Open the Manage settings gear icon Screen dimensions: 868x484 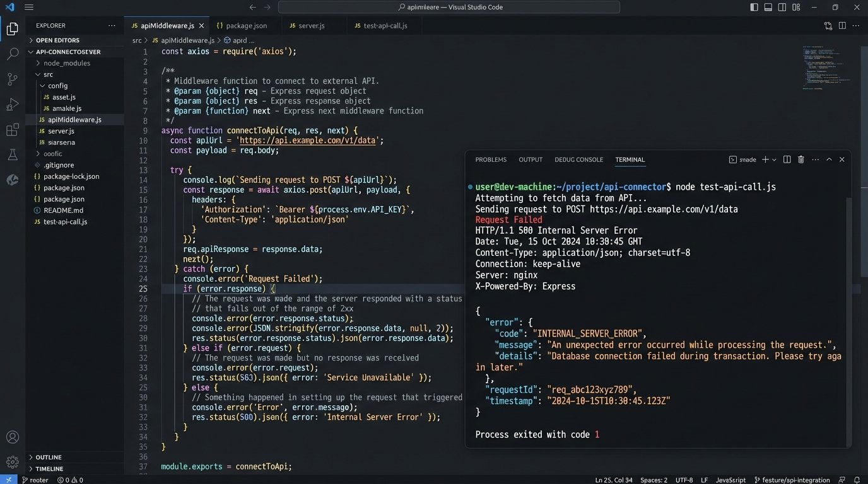point(12,462)
